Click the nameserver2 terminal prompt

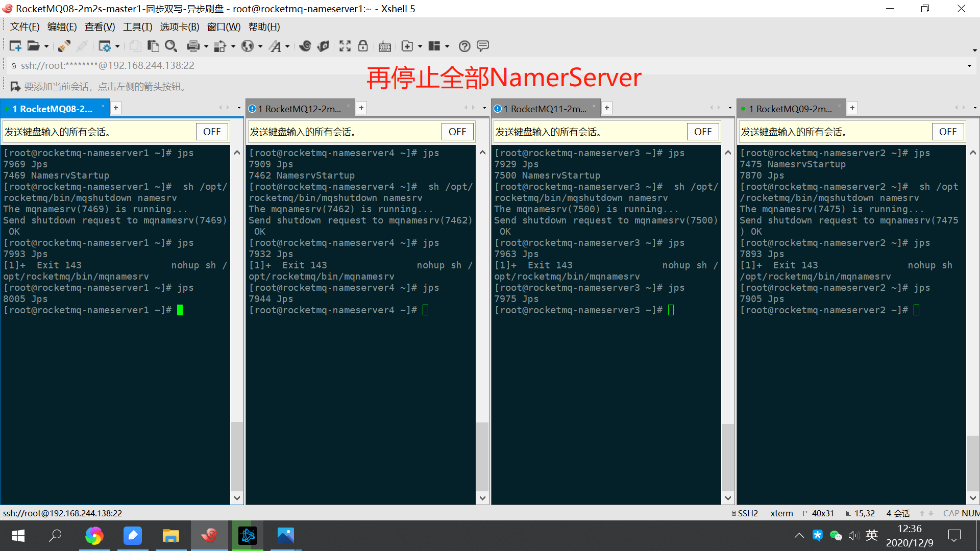click(x=830, y=310)
